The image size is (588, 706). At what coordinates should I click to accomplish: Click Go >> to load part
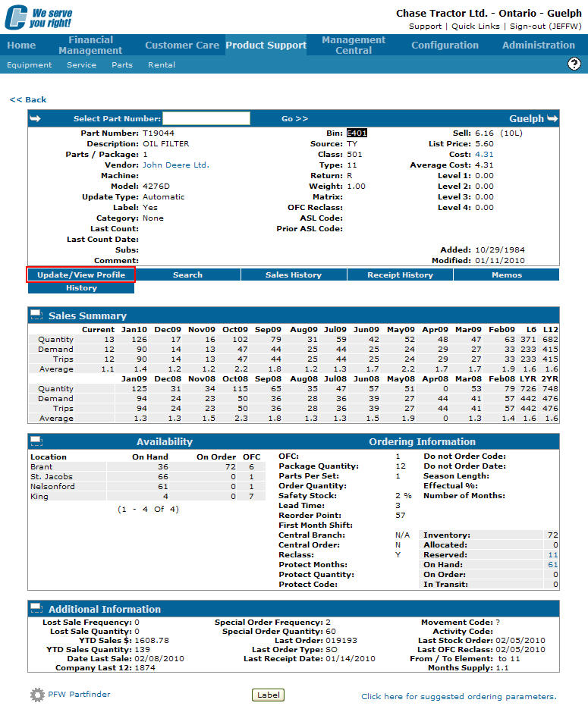click(294, 118)
